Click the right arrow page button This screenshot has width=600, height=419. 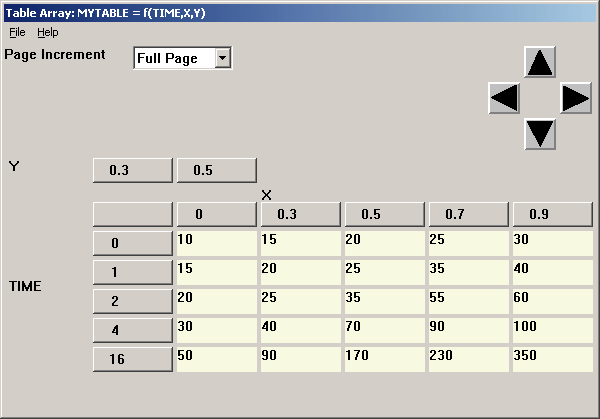click(x=576, y=98)
